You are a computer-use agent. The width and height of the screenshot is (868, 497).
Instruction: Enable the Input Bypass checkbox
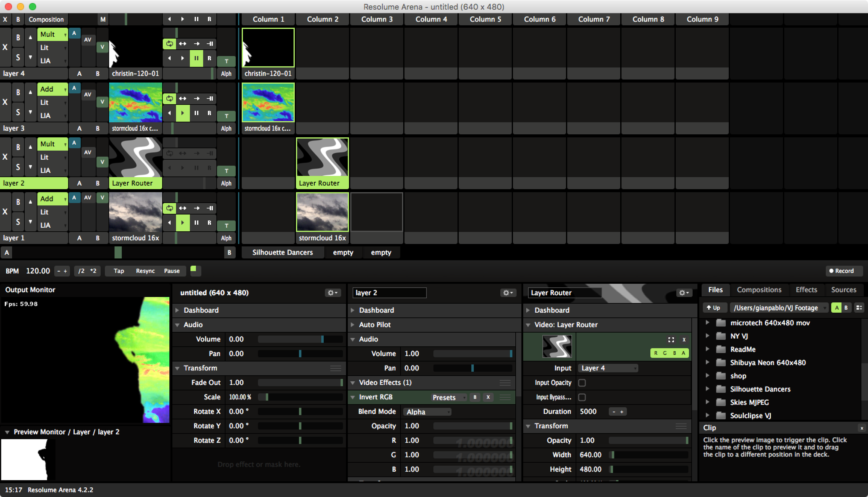[582, 397]
